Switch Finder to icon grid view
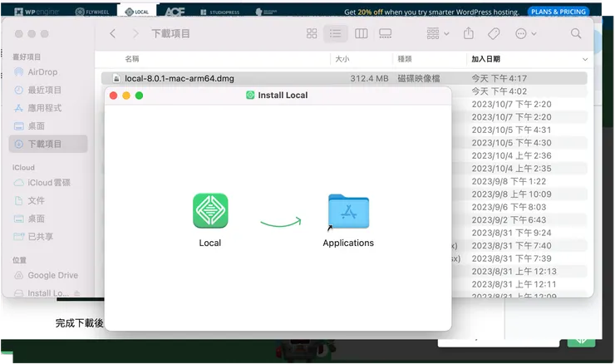Viewport: 615px width, 364px height. 312,34
